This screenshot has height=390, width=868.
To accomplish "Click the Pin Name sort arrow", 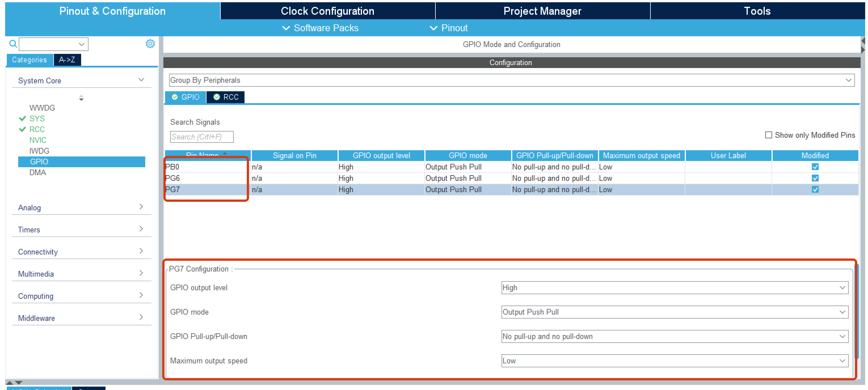I will (x=225, y=153).
